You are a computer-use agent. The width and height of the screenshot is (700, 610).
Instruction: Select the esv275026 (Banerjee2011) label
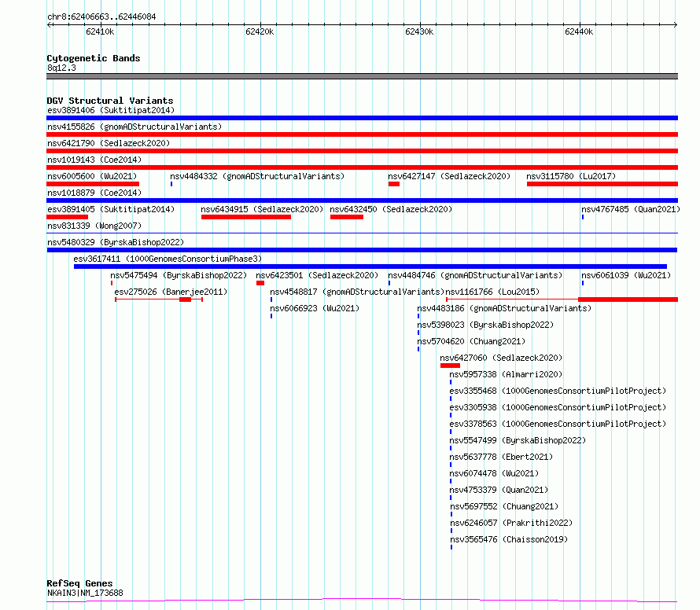point(171,292)
